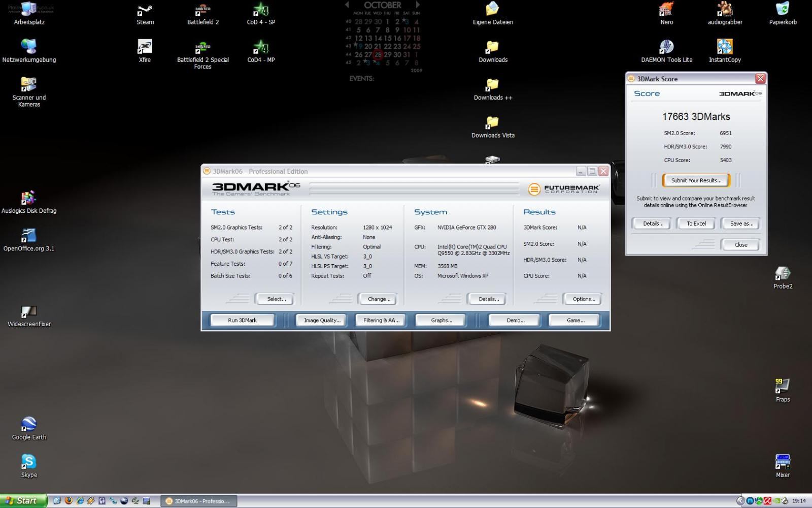Launch Steam from the desktop
This screenshot has width=812, height=508.
[145, 13]
